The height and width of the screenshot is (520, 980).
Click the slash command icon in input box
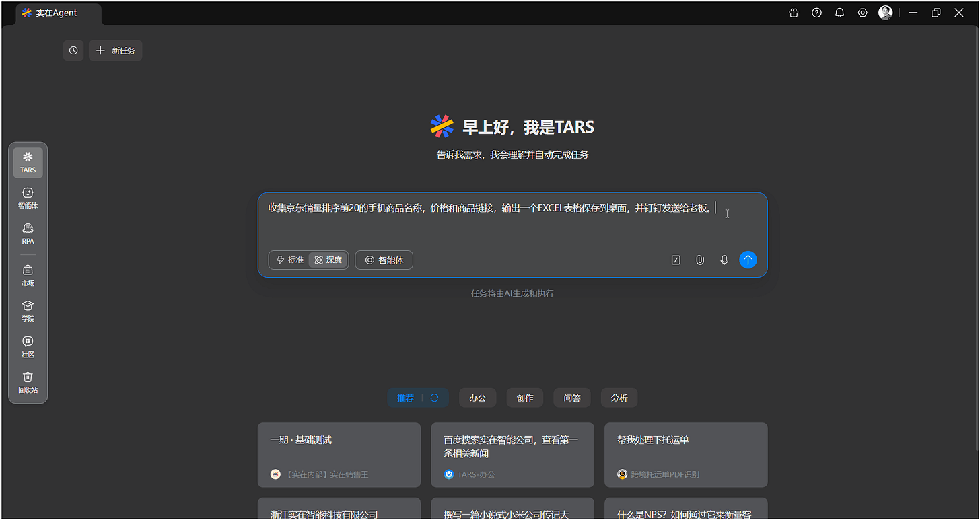pyautogui.click(x=676, y=260)
